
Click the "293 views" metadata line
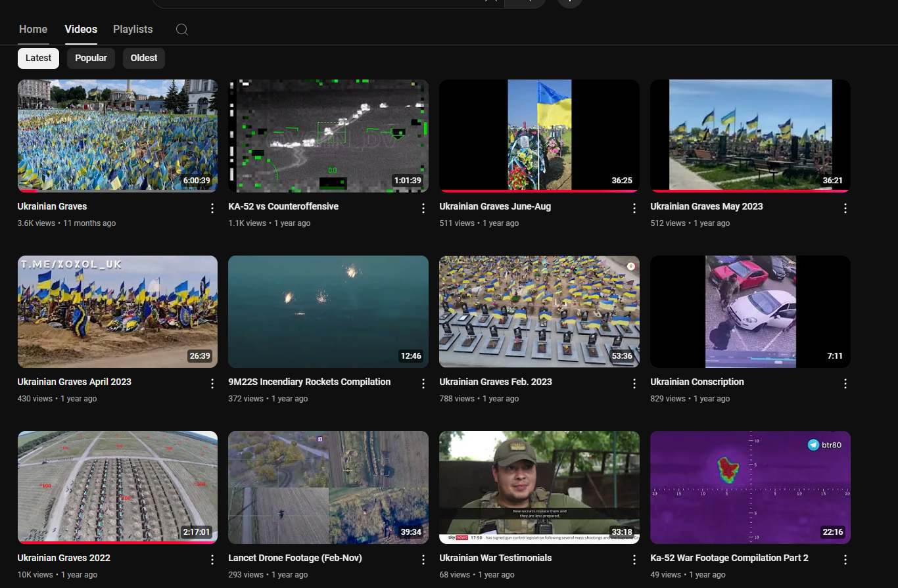coord(268,575)
